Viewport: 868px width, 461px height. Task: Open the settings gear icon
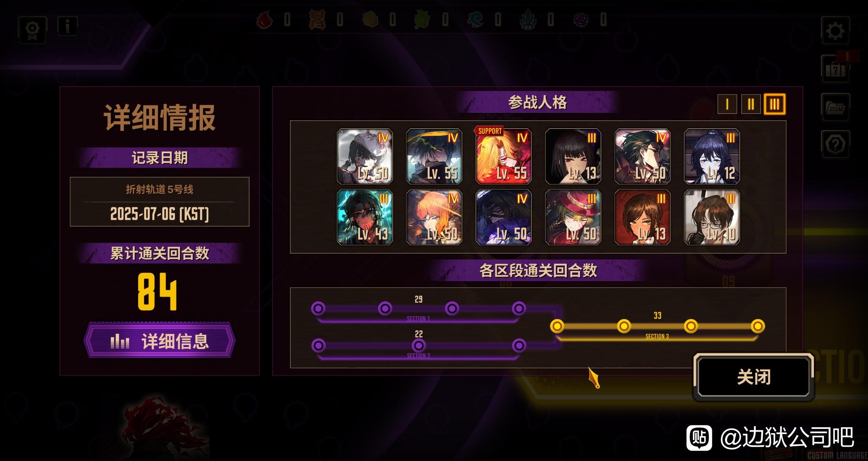[835, 31]
